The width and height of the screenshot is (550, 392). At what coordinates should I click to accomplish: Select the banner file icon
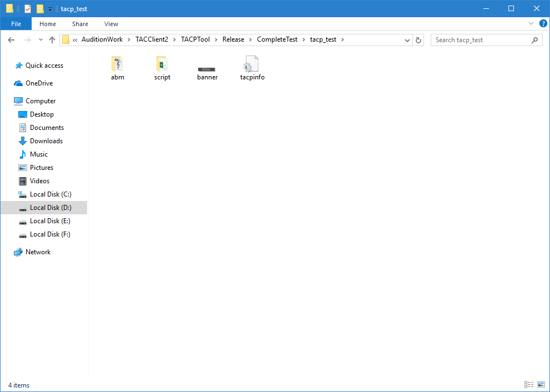pyautogui.click(x=207, y=69)
